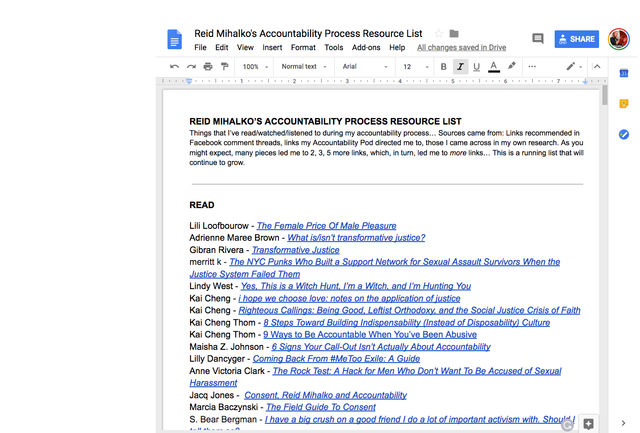Open Keep notes side panel icon
This screenshot has width=640, height=433.
click(624, 104)
